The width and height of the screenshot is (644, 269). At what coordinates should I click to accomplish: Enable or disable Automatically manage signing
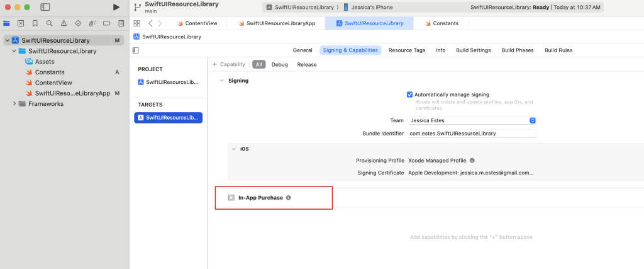[x=409, y=94]
